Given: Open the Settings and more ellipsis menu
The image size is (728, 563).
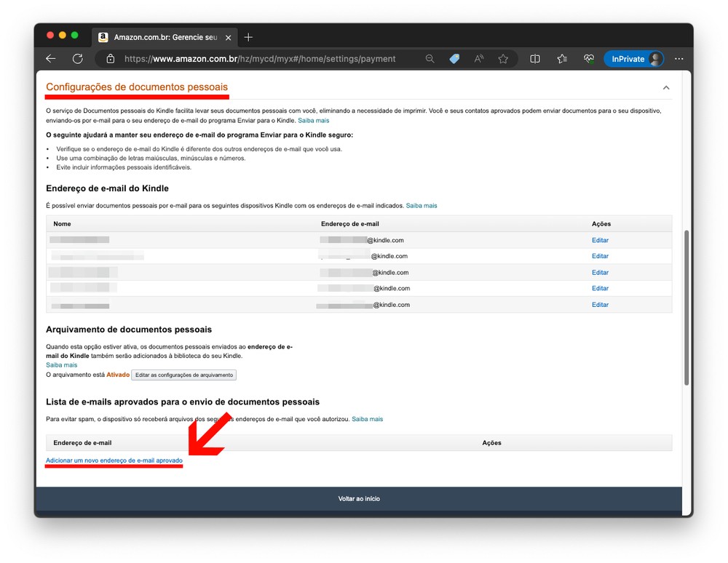Looking at the screenshot, I should (x=678, y=59).
